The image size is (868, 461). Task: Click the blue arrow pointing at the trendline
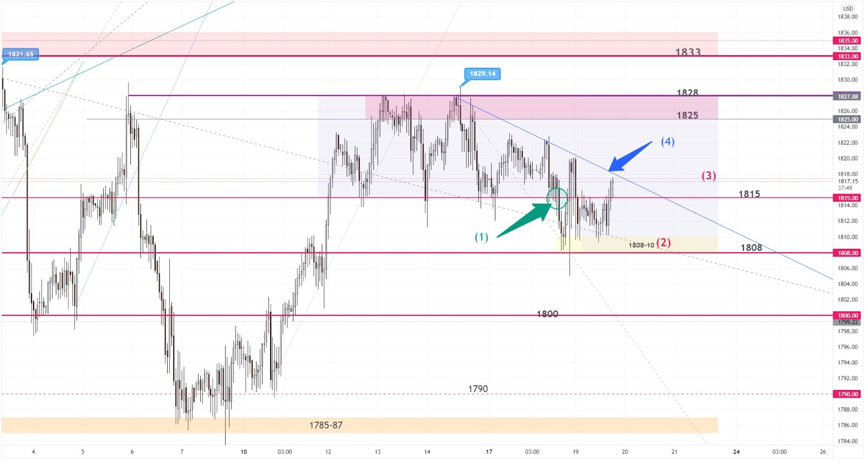click(x=629, y=156)
